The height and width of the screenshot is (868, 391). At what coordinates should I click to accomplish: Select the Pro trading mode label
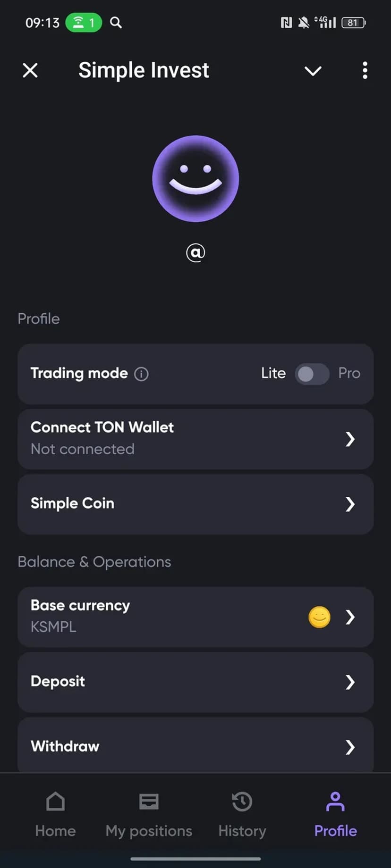click(349, 373)
